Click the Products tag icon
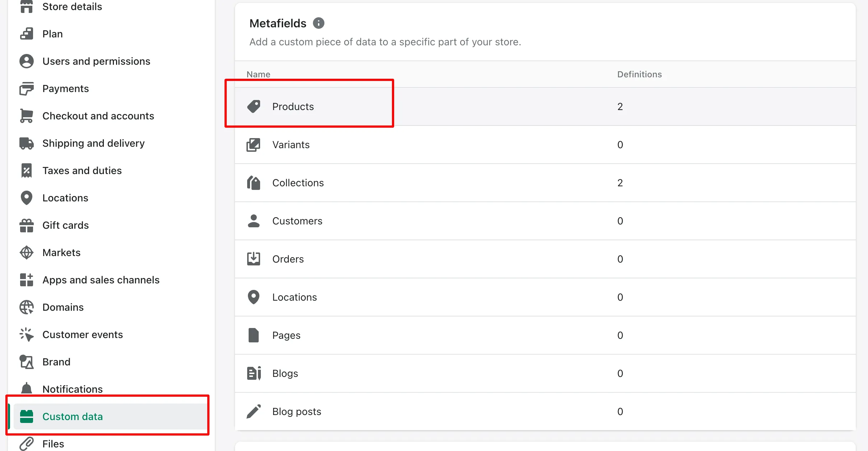 click(254, 106)
